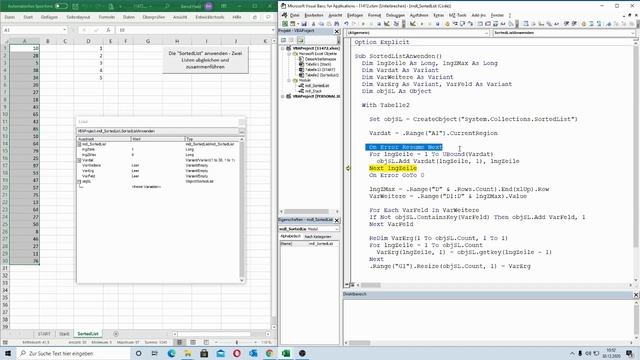Screen dimensions: 640x360
Task: Click zoom out minus in Excel status bar
Action: pyautogui.click(x=216, y=342)
